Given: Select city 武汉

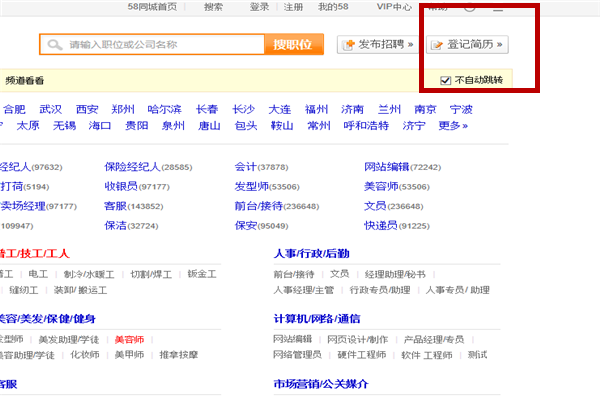Looking at the screenshot, I should [x=51, y=109].
